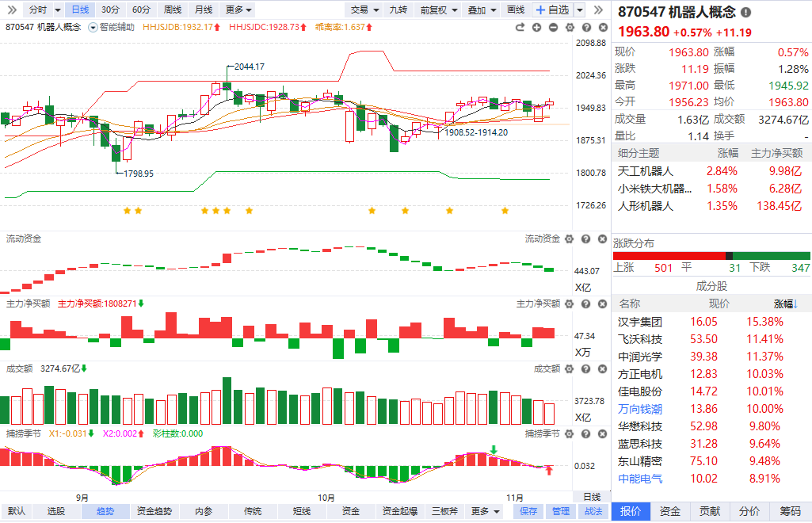The height and width of the screenshot is (523, 812).
Task: Zoom in chart with plus icon
Action: click(536, 27)
